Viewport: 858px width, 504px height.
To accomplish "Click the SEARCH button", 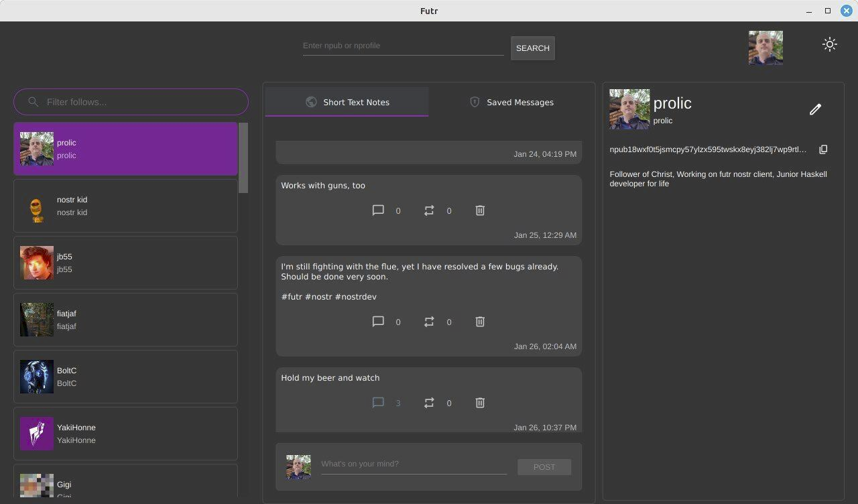I will coord(533,48).
